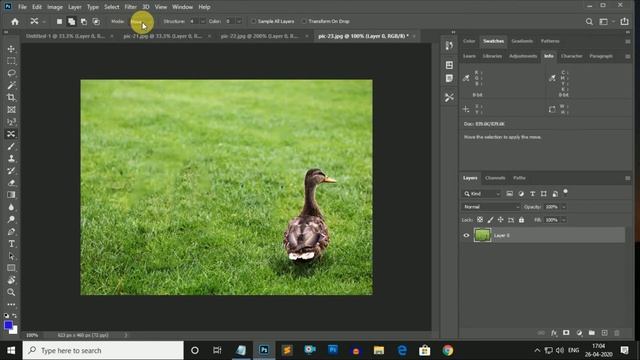
Task: Select the Content-Aware Move tool in toolbox
Action: pyautogui.click(x=11, y=134)
